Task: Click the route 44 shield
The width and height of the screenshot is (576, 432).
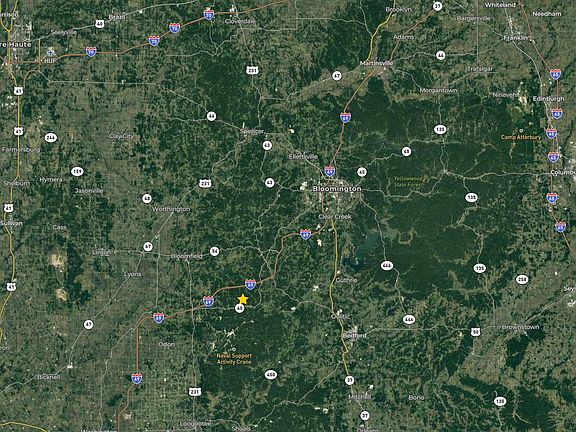Action: [x=441, y=55]
